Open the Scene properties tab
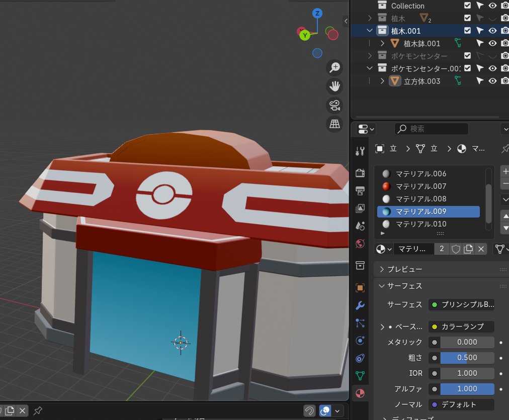This screenshot has width=509, height=420. [360, 226]
